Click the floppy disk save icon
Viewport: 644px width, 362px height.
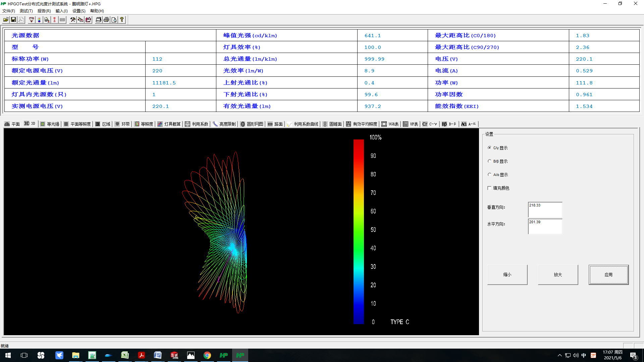click(x=13, y=20)
